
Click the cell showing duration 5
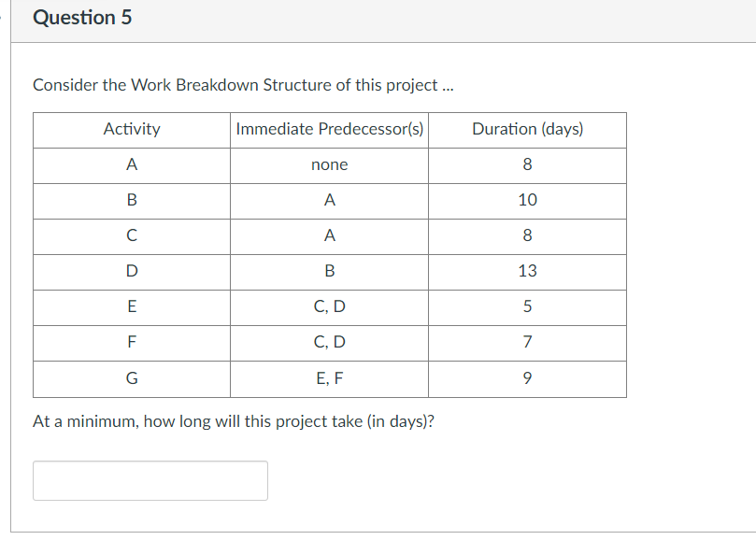click(x=527, y=307)
